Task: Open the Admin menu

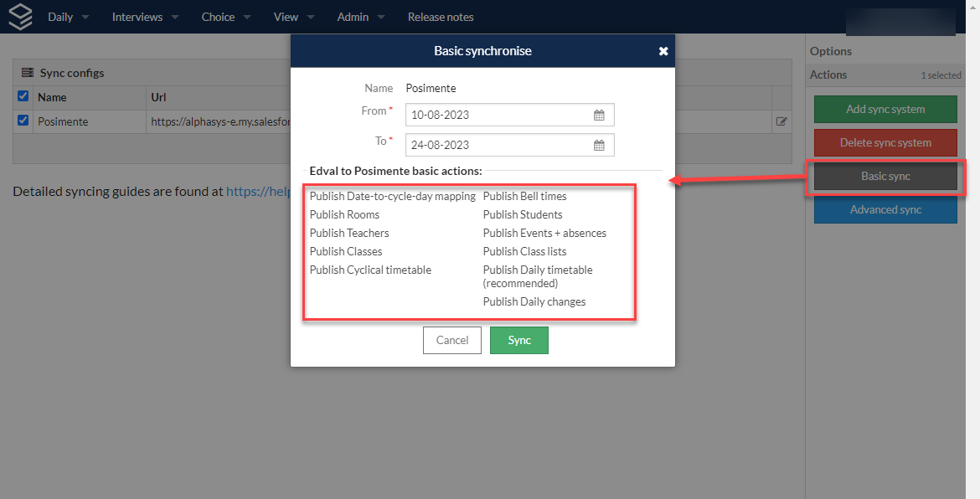Action: (361, 17)
